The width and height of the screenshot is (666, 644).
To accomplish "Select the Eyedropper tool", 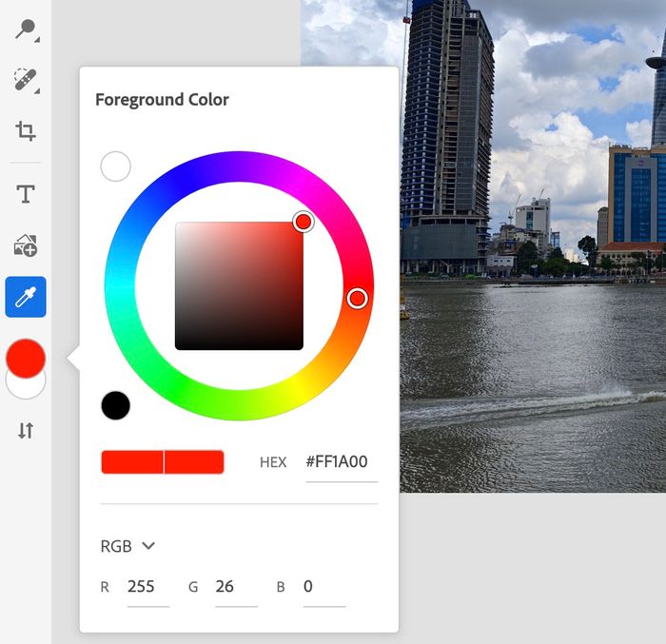I will pos(26,297).
